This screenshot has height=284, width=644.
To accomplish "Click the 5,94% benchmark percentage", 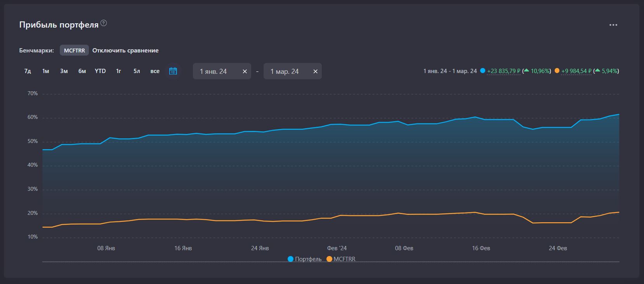I will point(609,71).
